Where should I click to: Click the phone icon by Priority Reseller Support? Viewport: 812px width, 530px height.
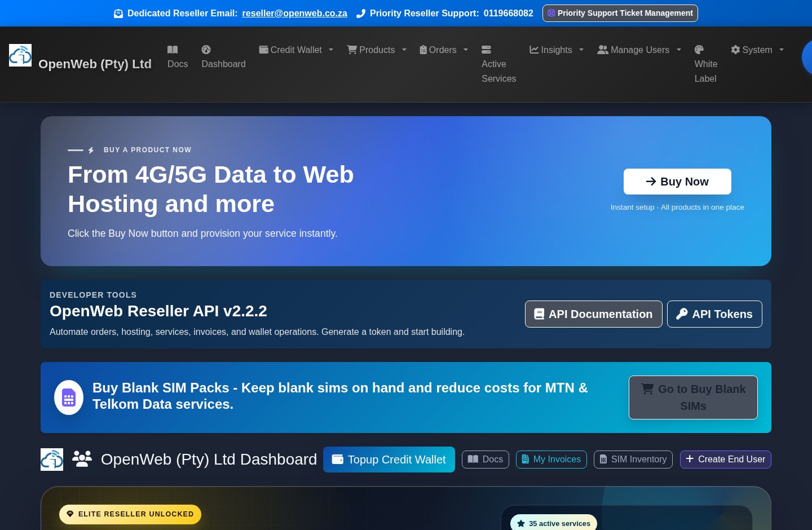[361, 14]
